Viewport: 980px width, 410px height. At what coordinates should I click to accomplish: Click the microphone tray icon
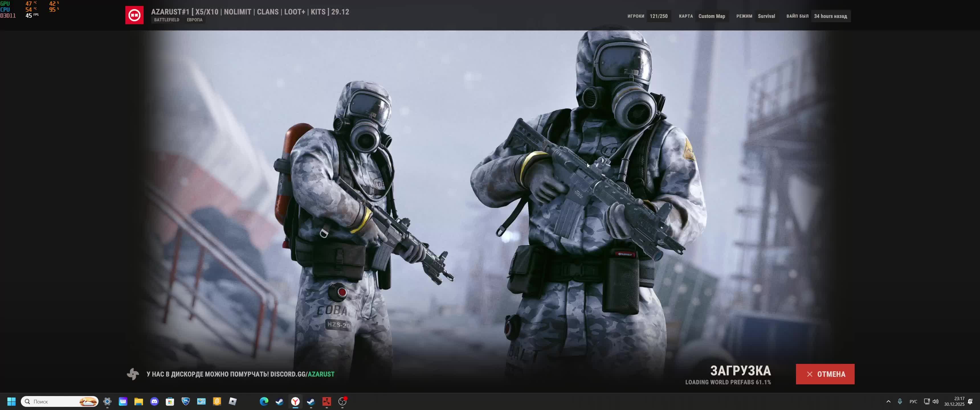(x=900, y=401)
